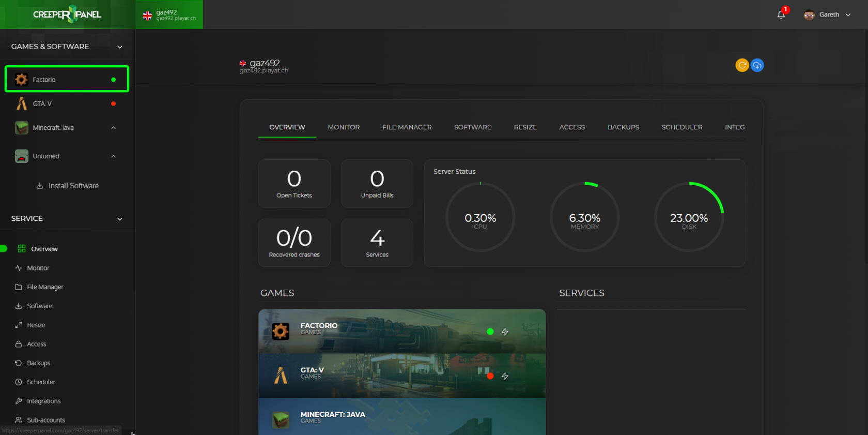Image resolution: width=868 pixels, height=435 pixels.
Task: Open the partially visible Integ tab
Action: pos(735,127)
